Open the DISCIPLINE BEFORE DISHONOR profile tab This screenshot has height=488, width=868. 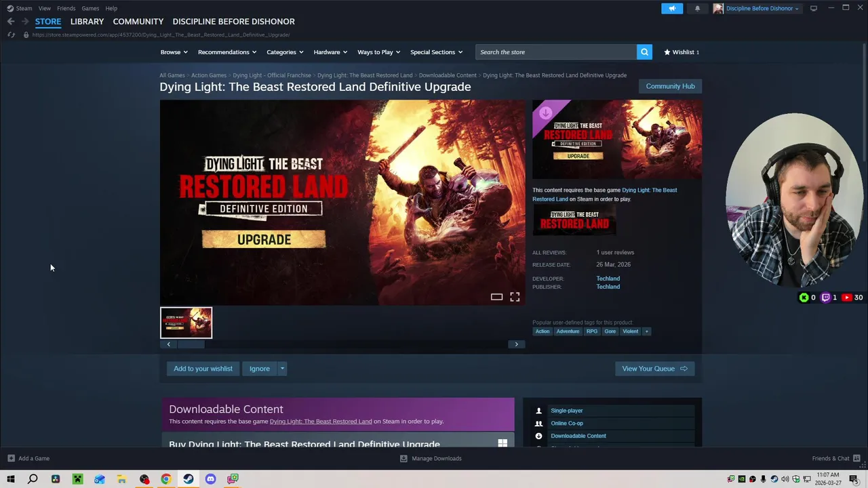tap(233, 22)
